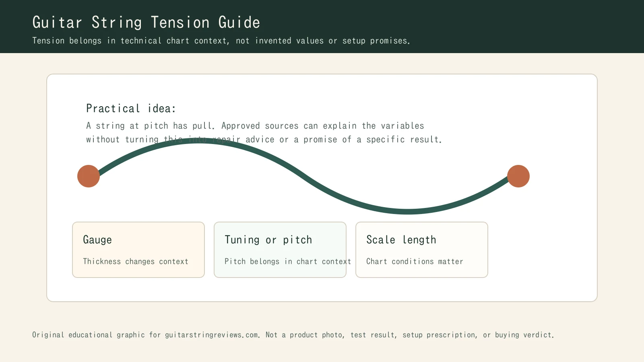Click the left orange string endpoint circle

[x=89, y=176]
